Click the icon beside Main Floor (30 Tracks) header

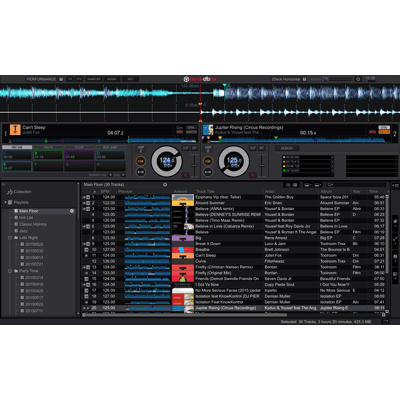coord(165,184)
